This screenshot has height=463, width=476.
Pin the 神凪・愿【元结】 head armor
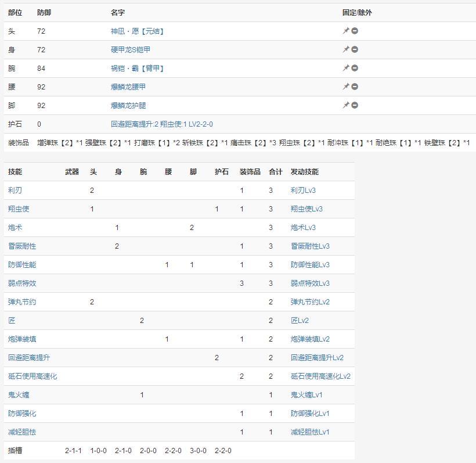click(346, 31)
